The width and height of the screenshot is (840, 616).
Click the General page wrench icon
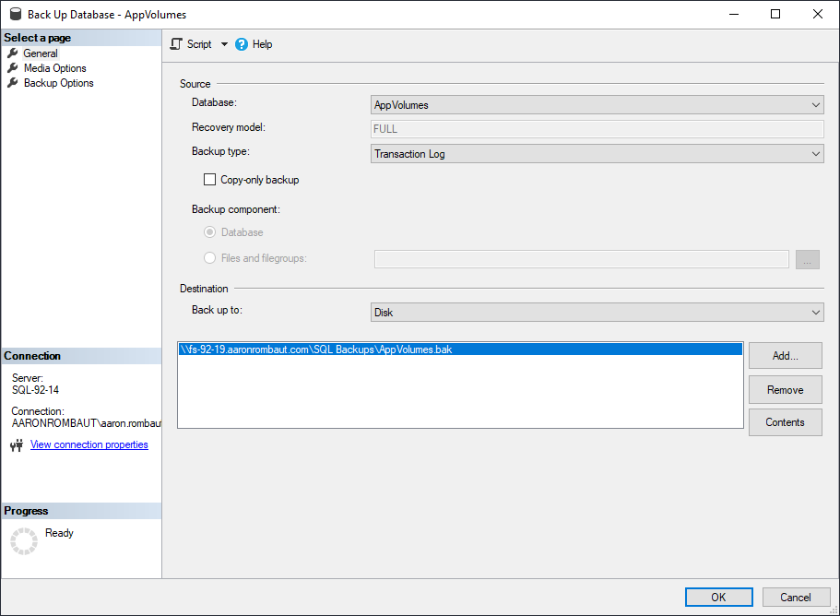(13, 53)
